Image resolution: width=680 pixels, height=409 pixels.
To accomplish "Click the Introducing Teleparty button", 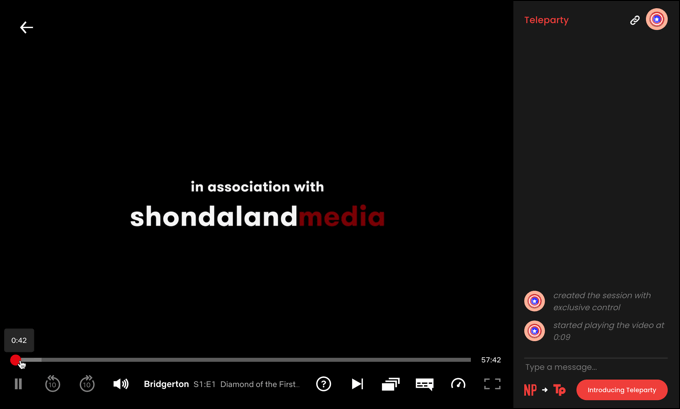I will coord(622,390).
